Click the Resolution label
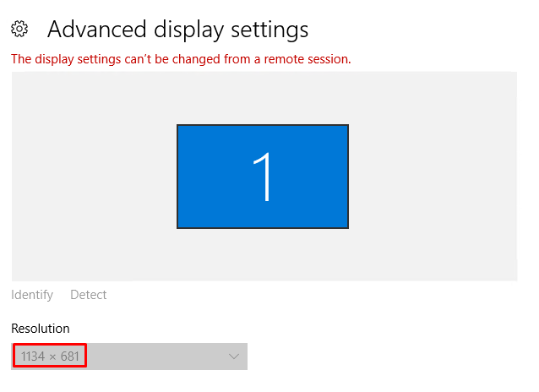Image resolution: width=539 pixels, height=392 pixels. coord(41,328)
